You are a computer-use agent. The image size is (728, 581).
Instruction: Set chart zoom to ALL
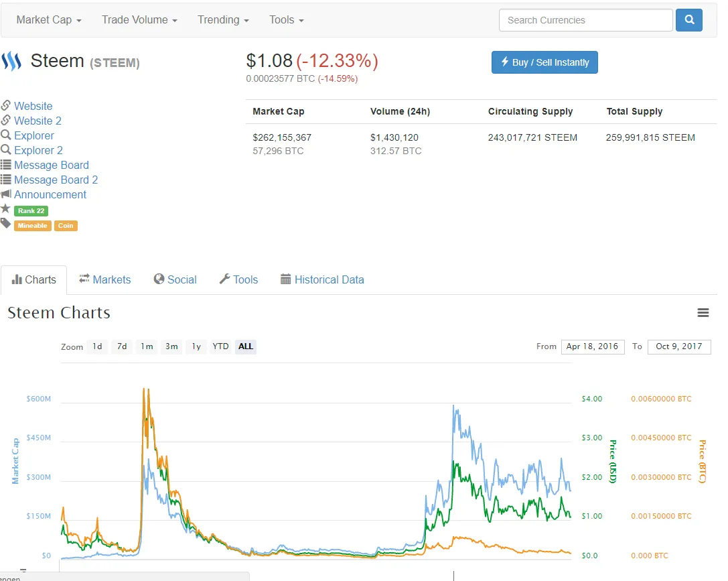(x=246, y=346)
